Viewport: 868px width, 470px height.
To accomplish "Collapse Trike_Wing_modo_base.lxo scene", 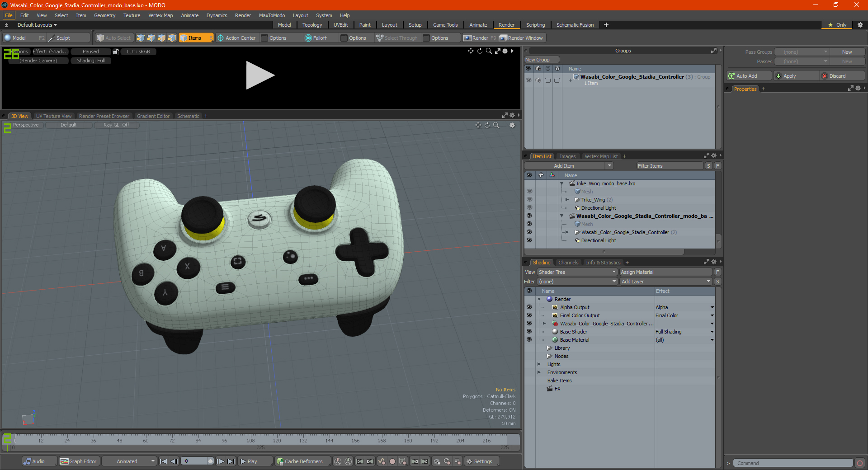I will coord(562,183).
